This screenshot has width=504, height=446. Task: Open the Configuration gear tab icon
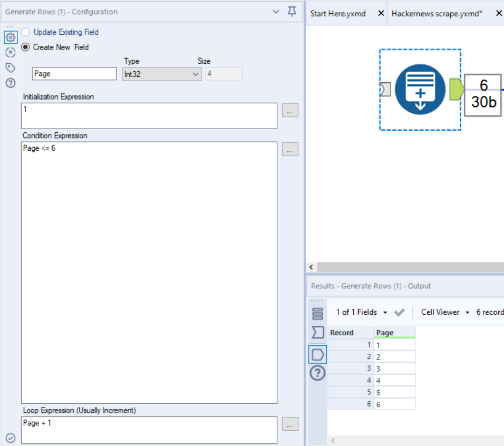pos(11,37)
